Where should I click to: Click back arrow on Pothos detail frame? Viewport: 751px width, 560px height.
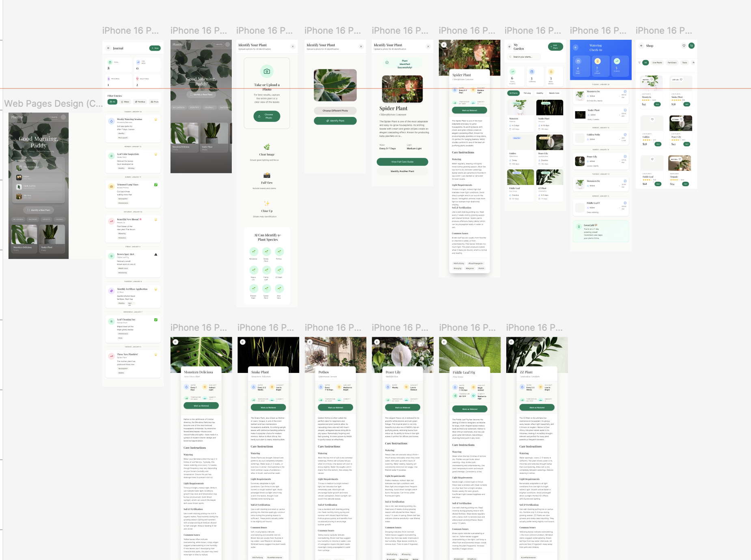click(310, 342)
